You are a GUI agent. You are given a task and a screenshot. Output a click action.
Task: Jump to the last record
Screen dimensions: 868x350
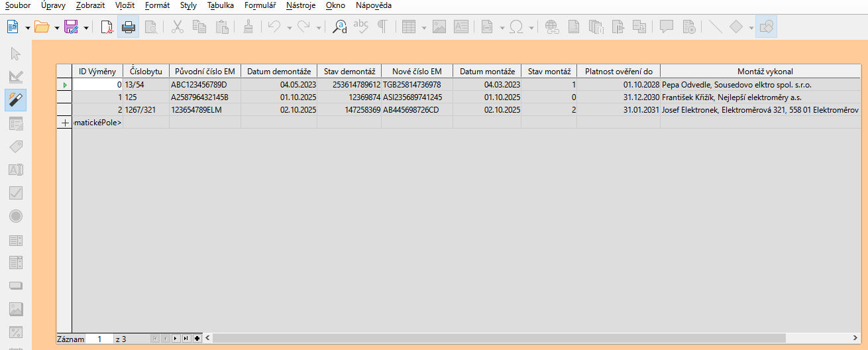[x=186, y=339]
